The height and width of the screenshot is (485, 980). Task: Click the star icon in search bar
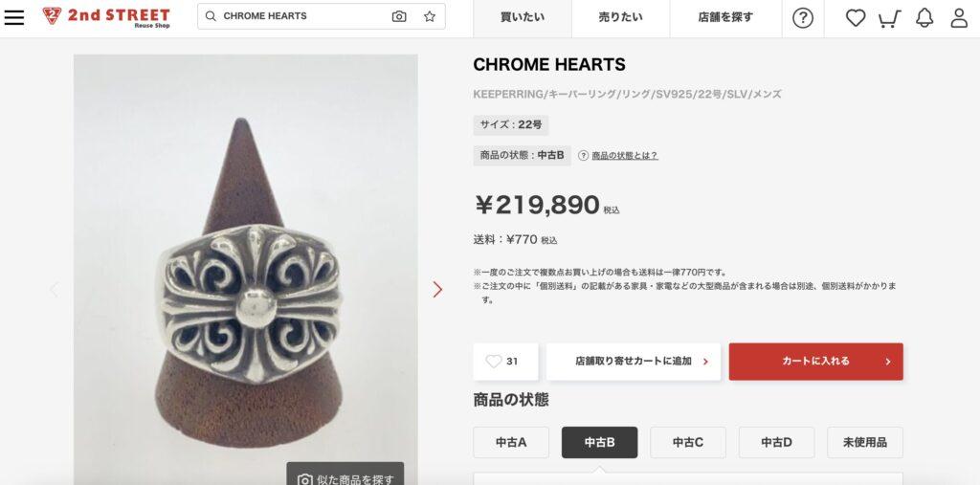[430, 17]
